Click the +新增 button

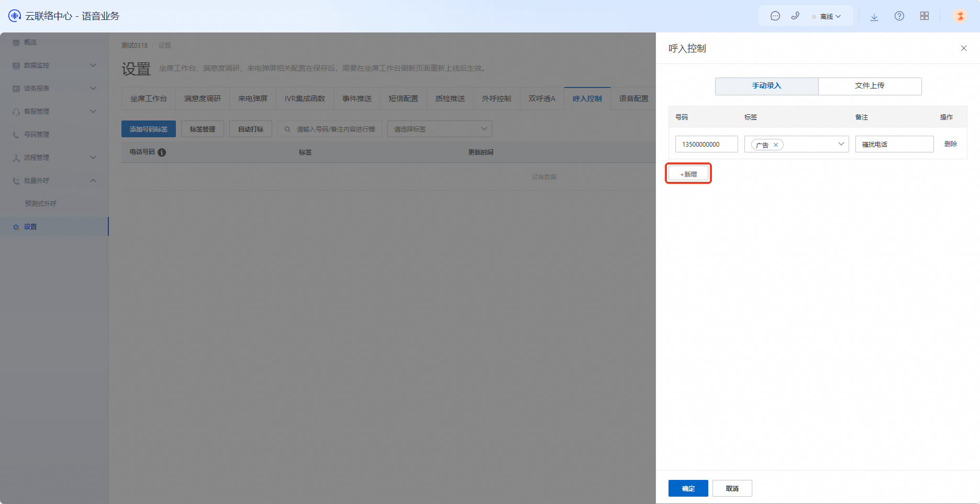point(688,174)
